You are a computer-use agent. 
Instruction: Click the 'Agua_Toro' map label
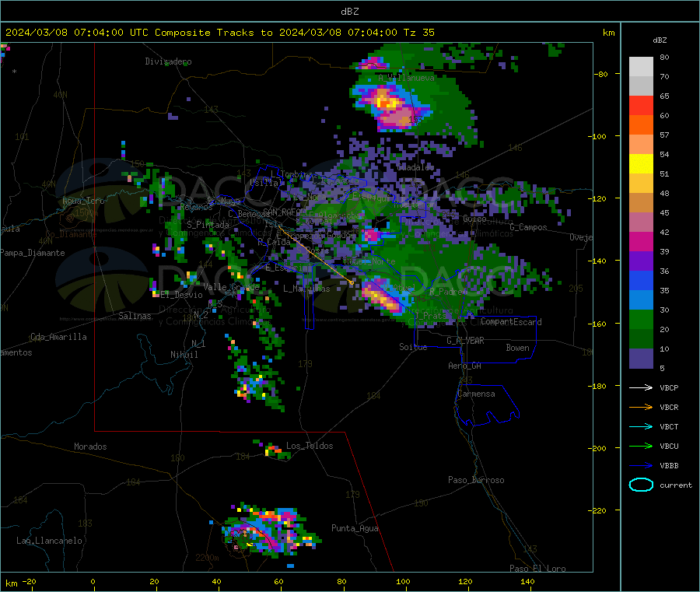pos(83,201)
